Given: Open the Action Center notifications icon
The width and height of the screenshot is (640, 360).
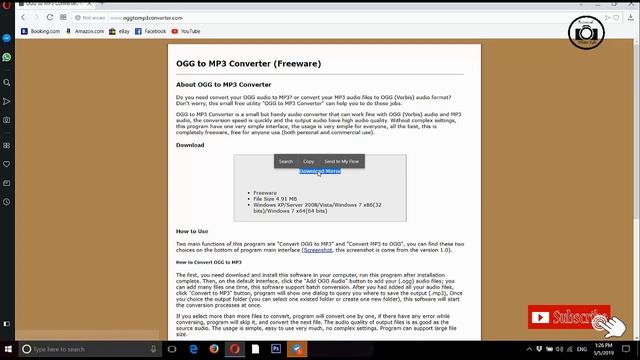Looking at the screenshot, I should point(626,349).
